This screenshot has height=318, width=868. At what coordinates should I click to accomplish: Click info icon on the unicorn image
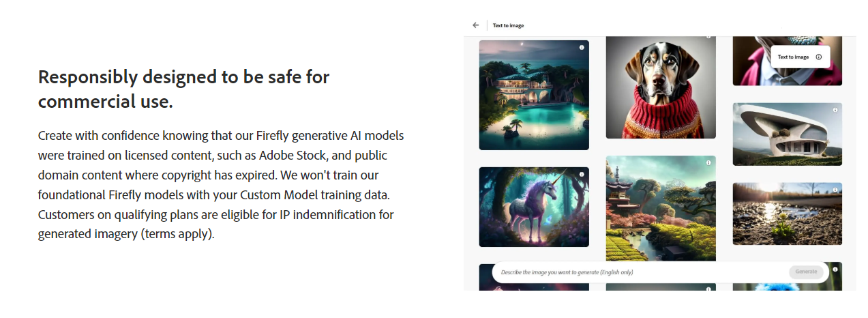coord(582,175)
